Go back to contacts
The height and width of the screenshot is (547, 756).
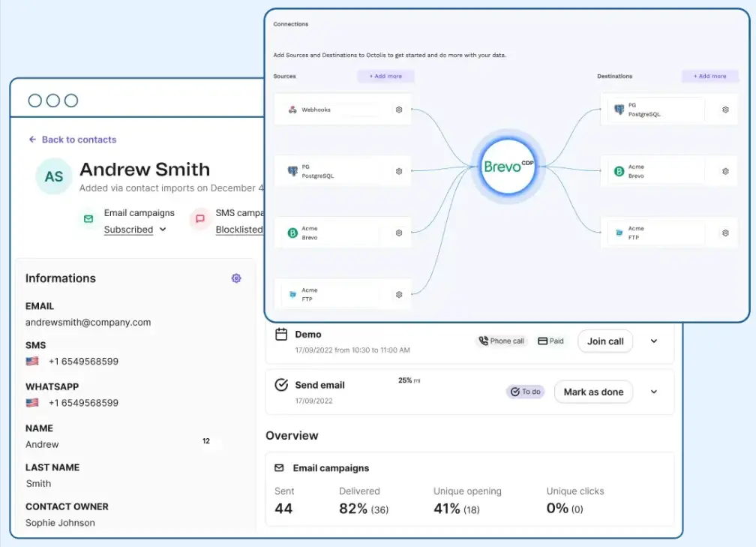72,140
